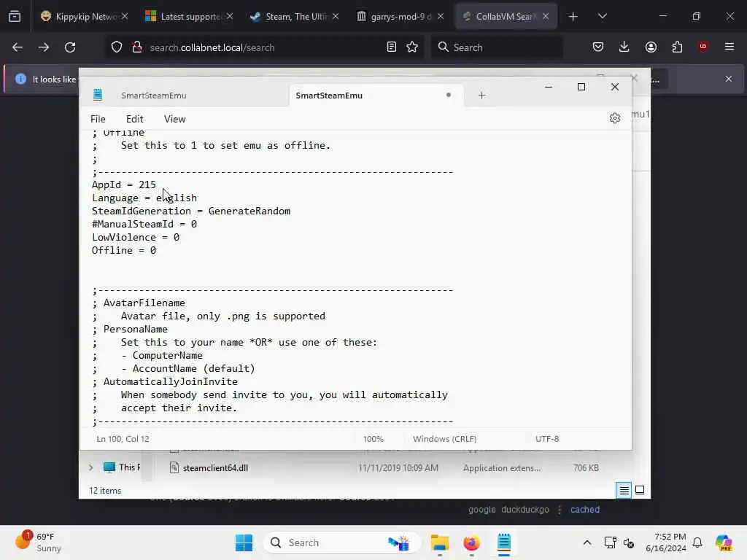Open Save to Pocket
The image size is (747, 560).
(x=598, y=47)
